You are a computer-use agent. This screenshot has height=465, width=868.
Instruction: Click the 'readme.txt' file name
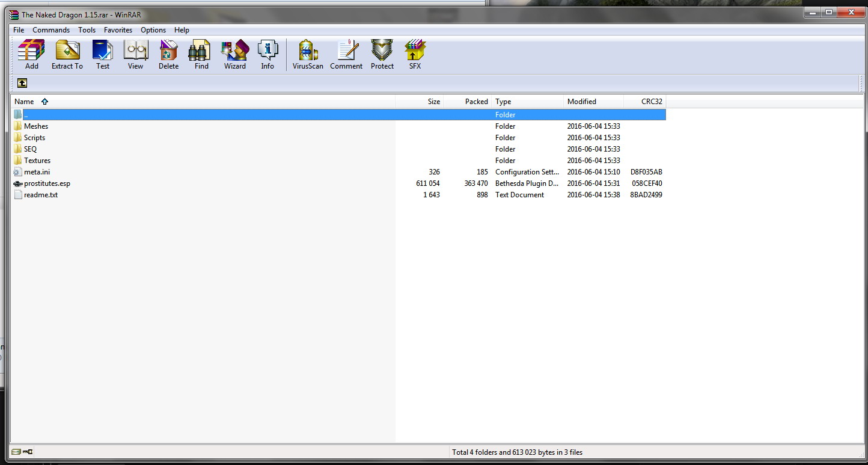click(41, 195)
